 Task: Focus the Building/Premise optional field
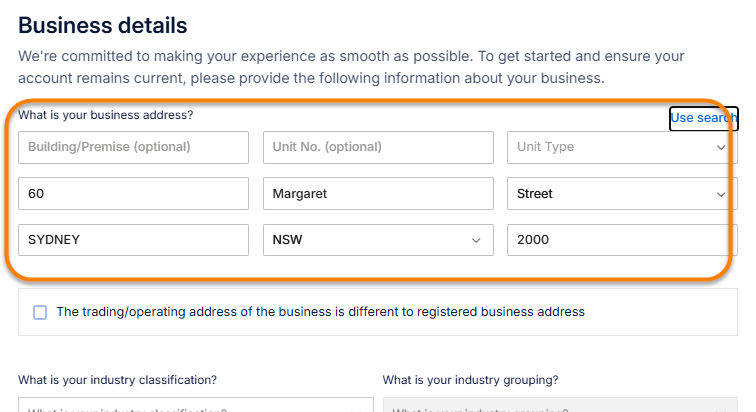133,148
